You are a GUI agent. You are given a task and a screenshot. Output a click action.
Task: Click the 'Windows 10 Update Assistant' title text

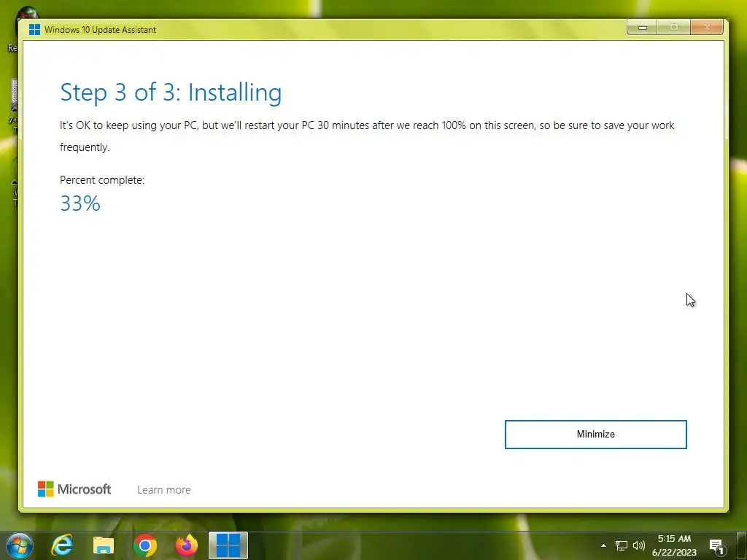coord(100,29)
